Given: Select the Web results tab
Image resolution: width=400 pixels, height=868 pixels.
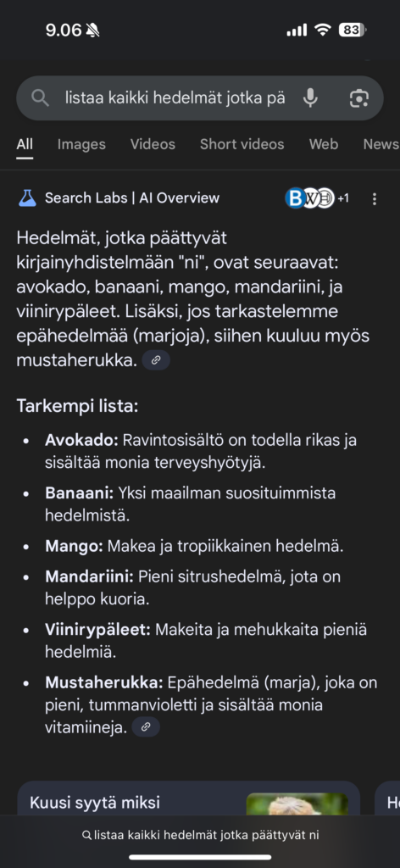Looking at the screenshot, I should pos(324,144).
